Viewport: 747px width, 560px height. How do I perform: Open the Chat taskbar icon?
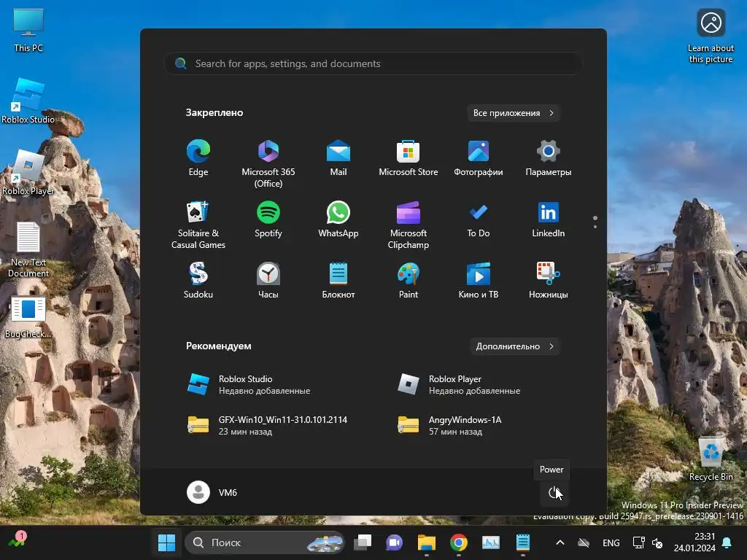(395, 542)
